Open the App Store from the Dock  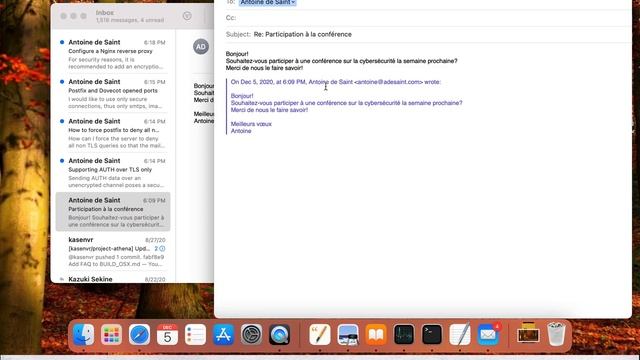(x=223, y=335)
